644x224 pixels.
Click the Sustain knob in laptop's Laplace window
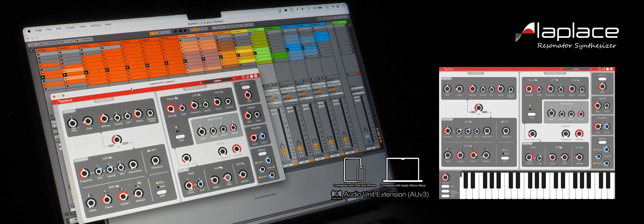tap(123, 196)
